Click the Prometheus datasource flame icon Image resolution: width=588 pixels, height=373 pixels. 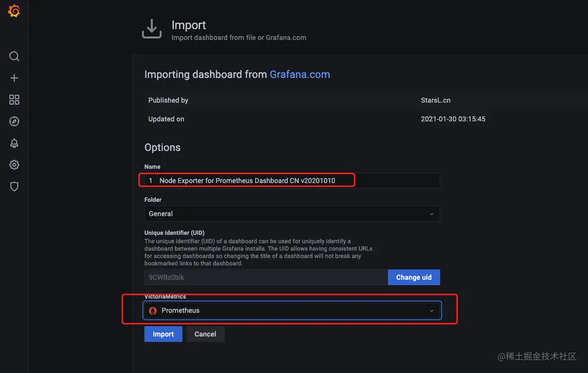153,311
